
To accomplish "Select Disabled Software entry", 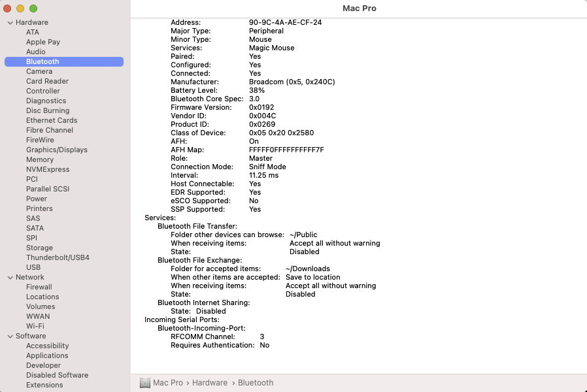I will pos(58,375).
